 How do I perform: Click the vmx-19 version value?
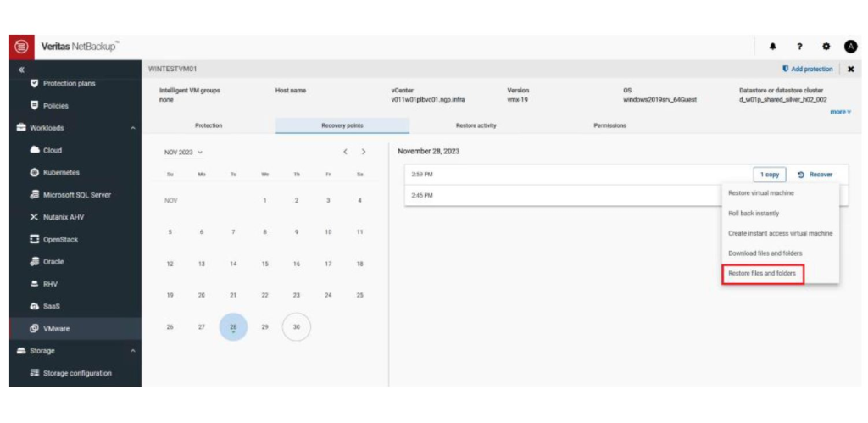(516, 100)
